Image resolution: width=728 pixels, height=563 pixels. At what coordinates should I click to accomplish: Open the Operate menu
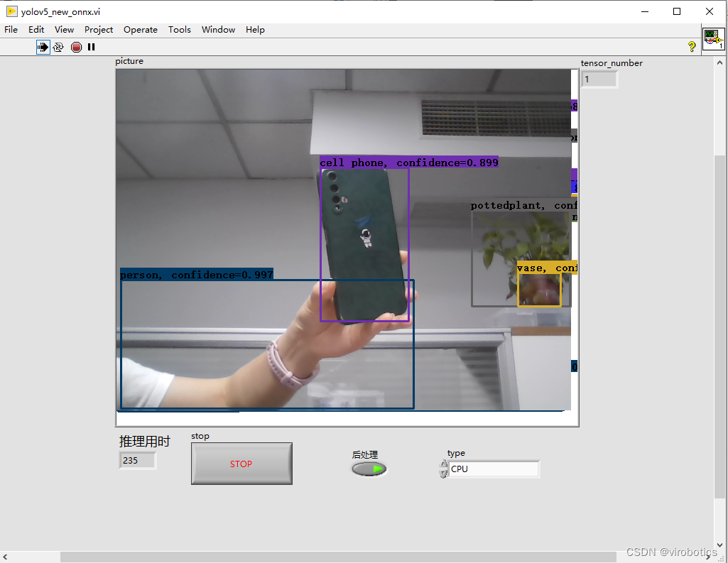tap(140, 30)
